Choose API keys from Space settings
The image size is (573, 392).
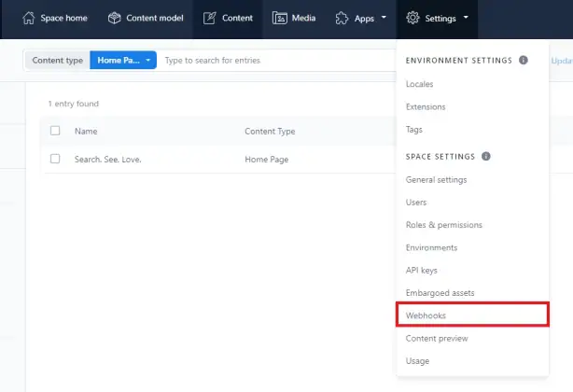[x=421, y=271]
